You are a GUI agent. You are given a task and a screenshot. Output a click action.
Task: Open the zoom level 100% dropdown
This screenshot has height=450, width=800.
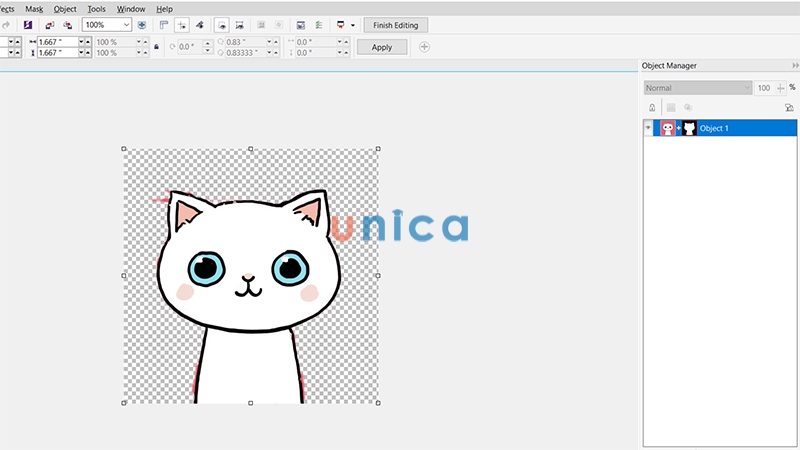(125, 25)
